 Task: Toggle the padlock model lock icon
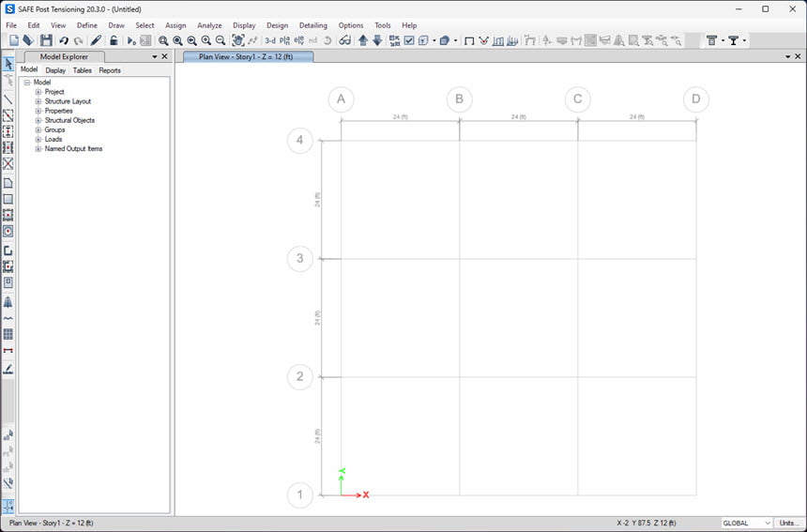[114, 40]
